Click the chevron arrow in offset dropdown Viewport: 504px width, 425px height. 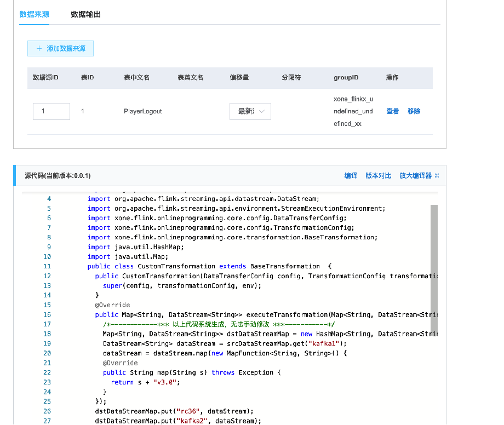pyautogui.click(x=262, y=112)
